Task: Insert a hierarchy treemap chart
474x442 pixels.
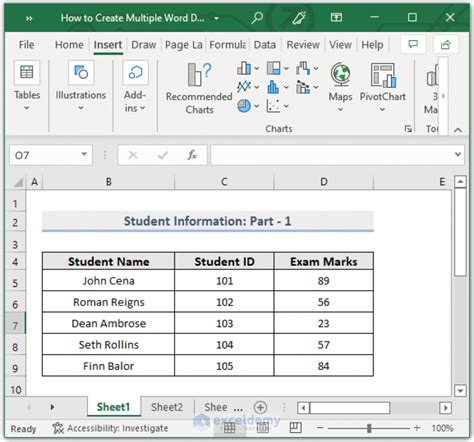Action: click(x=274, y=68)
